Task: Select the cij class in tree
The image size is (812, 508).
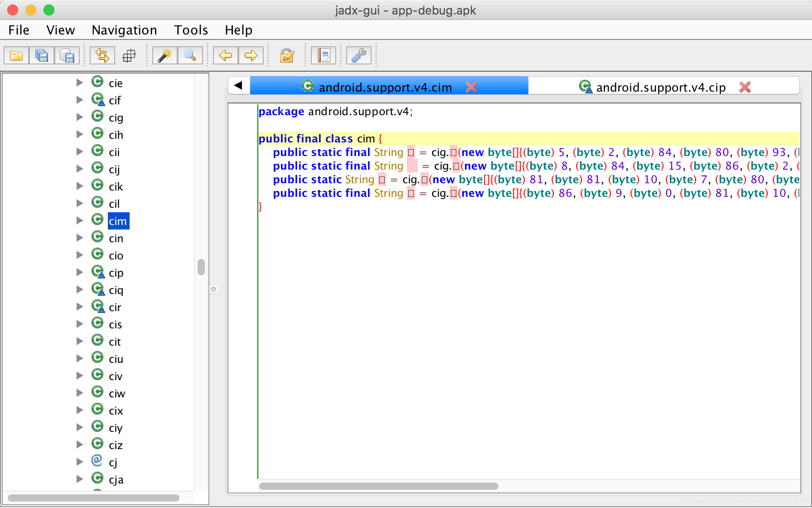Action: [x=114, y=169]
